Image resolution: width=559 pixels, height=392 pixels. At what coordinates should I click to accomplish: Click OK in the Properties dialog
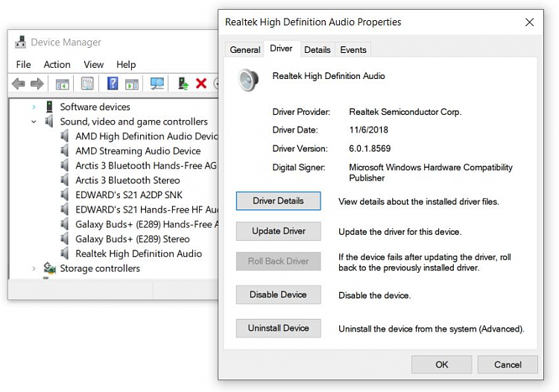(442, 364)
